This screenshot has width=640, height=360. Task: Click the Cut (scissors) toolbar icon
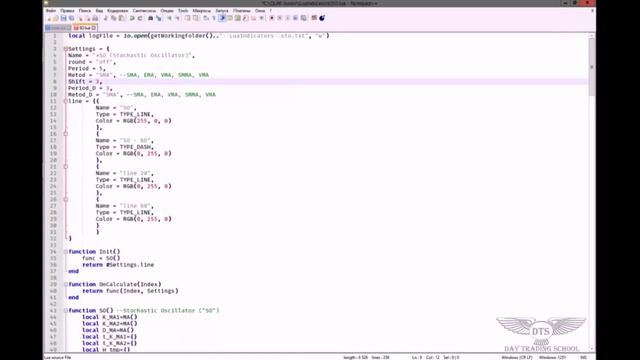[106, 18]
